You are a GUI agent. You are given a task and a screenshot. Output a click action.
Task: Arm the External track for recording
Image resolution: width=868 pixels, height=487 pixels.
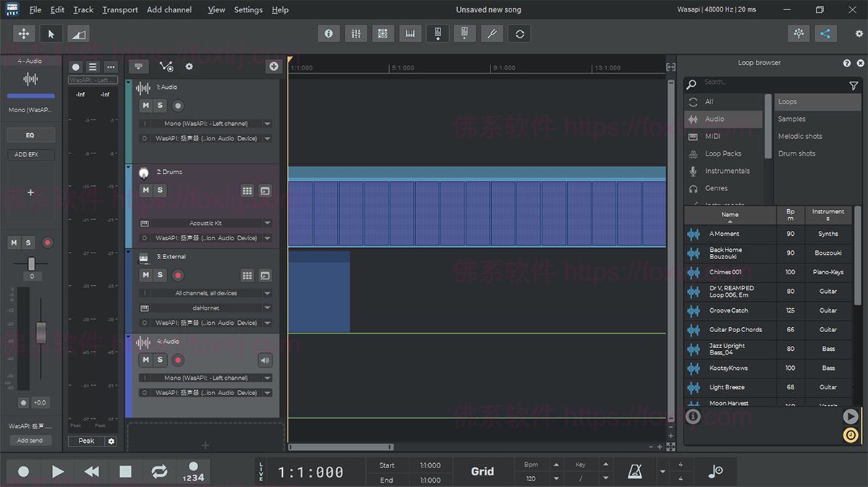(x=178, y=275)
